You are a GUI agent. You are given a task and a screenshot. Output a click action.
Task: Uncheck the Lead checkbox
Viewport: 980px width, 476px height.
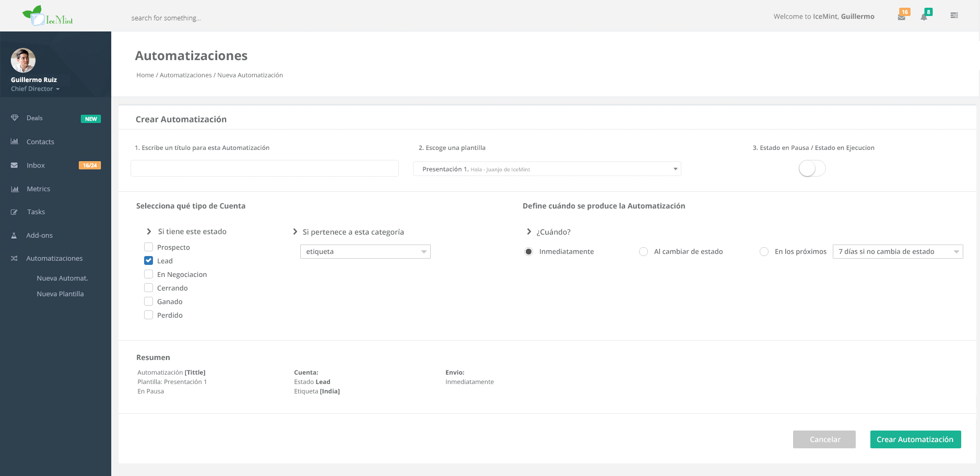(149, 261)
